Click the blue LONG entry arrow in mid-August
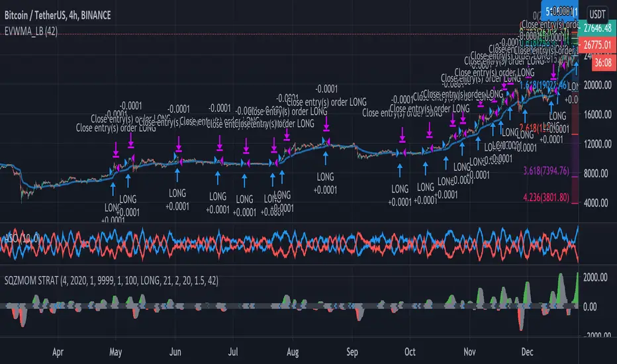The width and height of the screenshot is (617, 364). coord(326,158)
